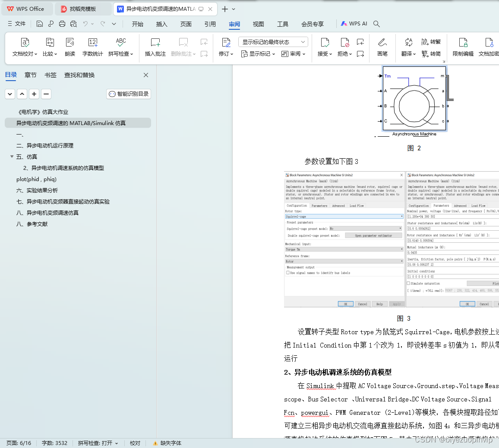Open the 文件 menu
The width and height of the screenshot is (499, 448).
(x=16, y=24)
